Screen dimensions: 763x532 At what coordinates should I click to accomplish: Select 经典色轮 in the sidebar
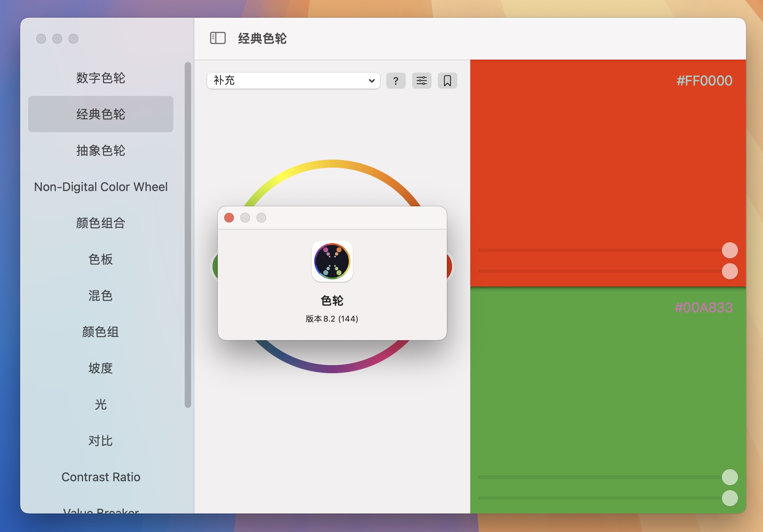(101, 114)
